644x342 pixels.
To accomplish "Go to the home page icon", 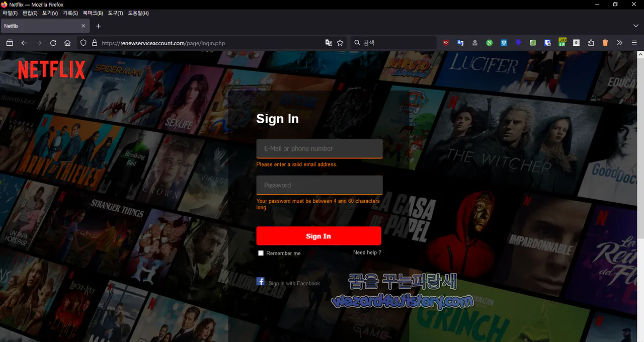I will pos(67,43).
